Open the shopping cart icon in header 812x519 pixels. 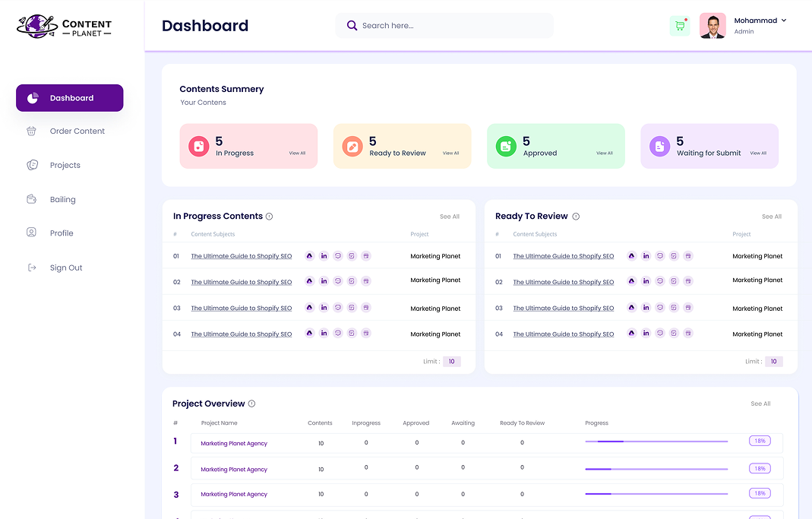click(x=679, y=26)
